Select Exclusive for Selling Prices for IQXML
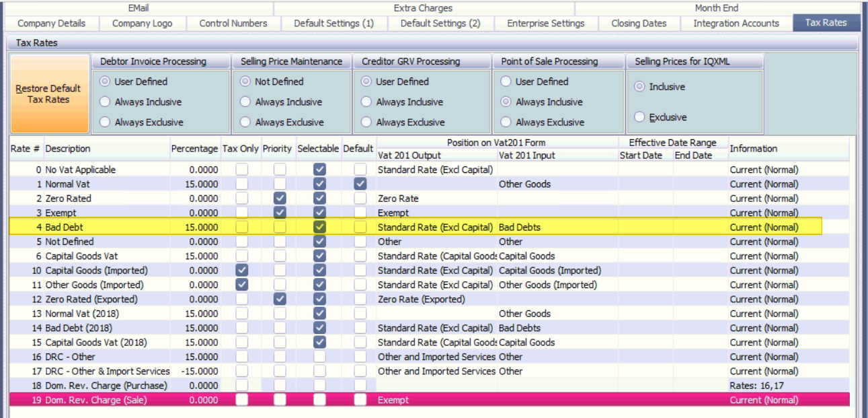The width and height of the screenshot is (868, 418). (639, 117)
